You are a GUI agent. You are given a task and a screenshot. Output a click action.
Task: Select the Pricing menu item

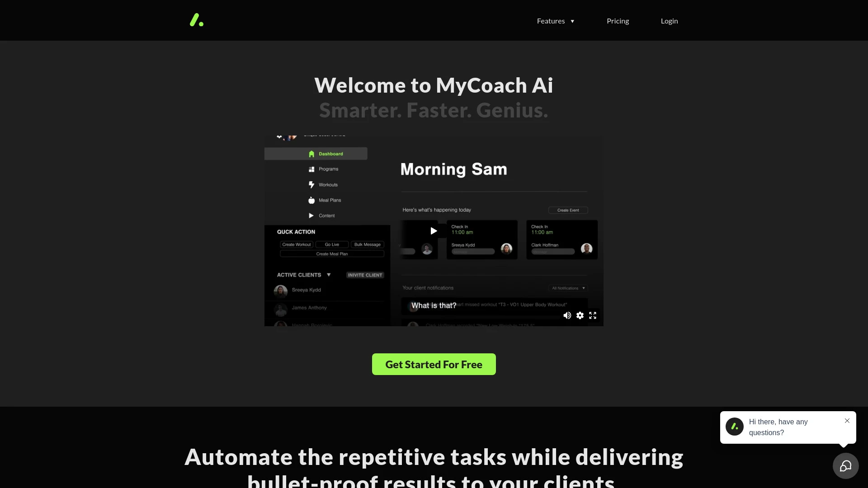tap(618, 20)
